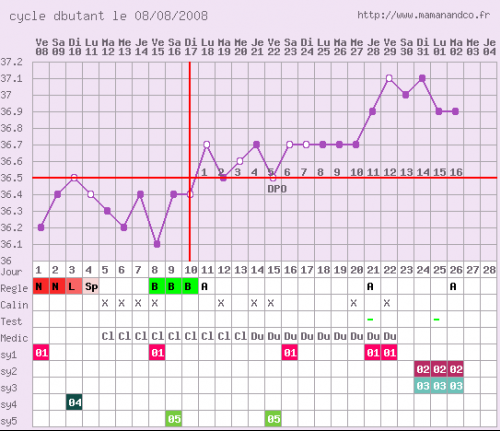Screen dimensions: 500x431
Task: Click the pale 'Sp' cell in the Regle row
Action: (91, 286)
